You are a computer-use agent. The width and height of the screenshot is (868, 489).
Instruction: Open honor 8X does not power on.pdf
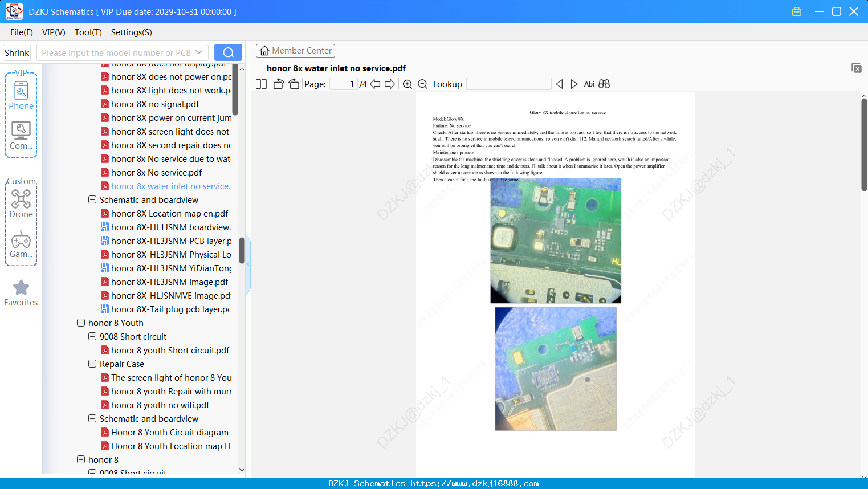click(x=166, y=77)
